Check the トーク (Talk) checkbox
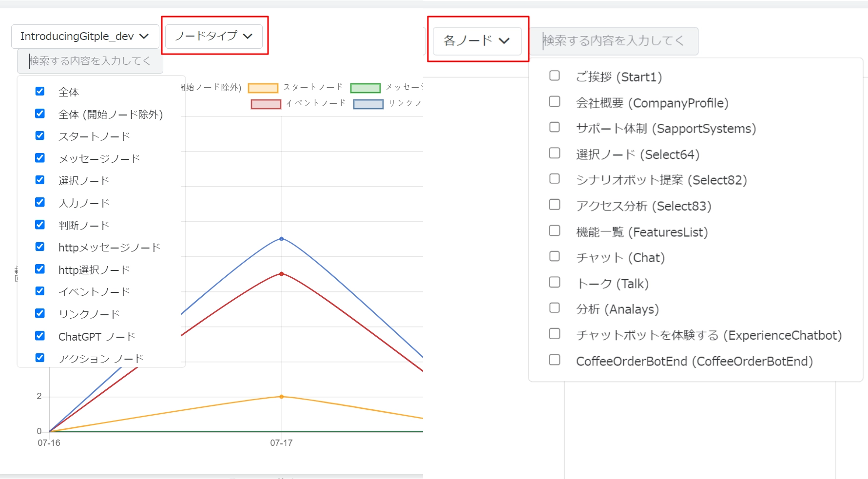The image size is (868, 479). click(555, 282)
